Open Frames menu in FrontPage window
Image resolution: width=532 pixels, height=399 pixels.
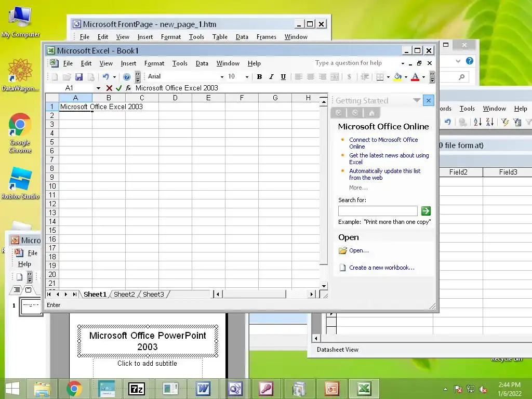pyautogui.click(x=267, y=37)
